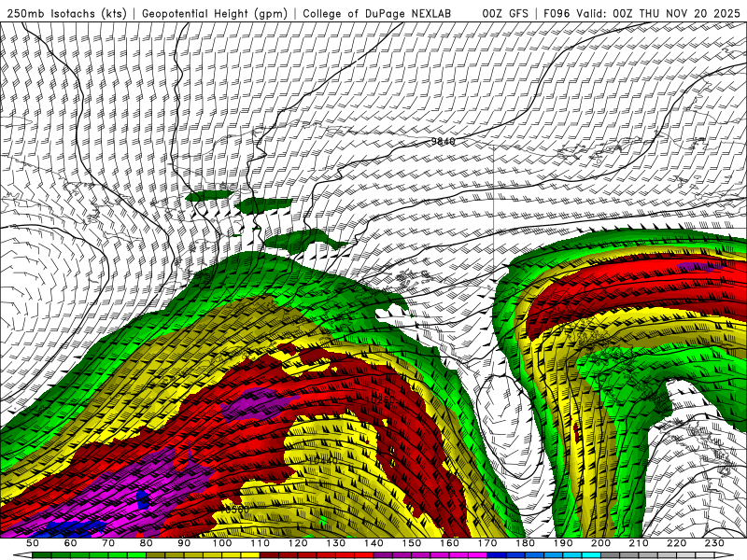Screen dimensions: 747x560
Task: Click the "College of DuPage NEXLAB" title text
Action: click(x=377, y=13)
